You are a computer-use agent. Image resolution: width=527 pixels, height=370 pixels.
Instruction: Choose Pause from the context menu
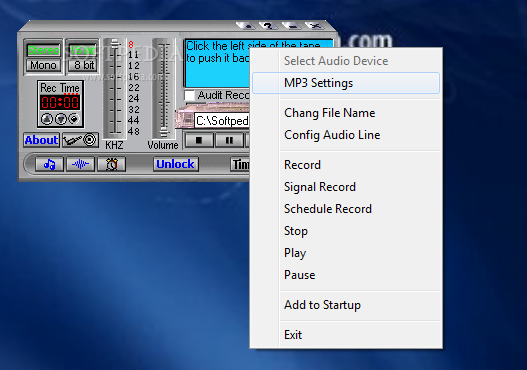pos(346,275)
